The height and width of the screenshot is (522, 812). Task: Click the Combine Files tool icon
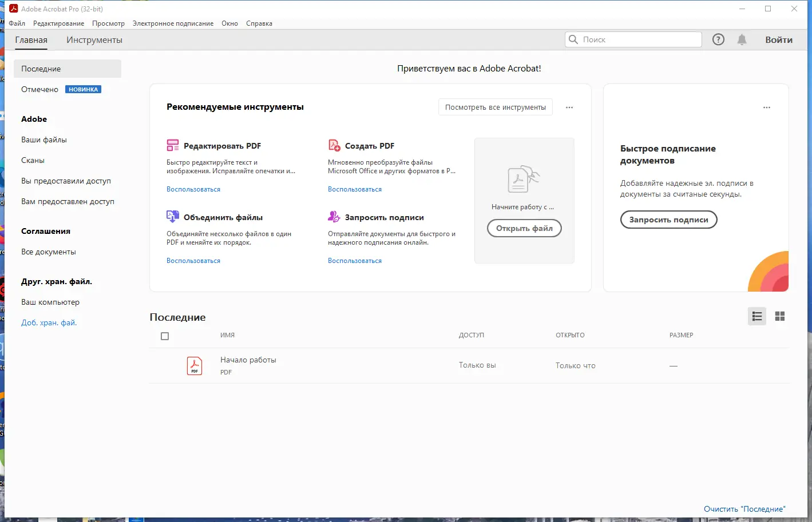(173, 217)
